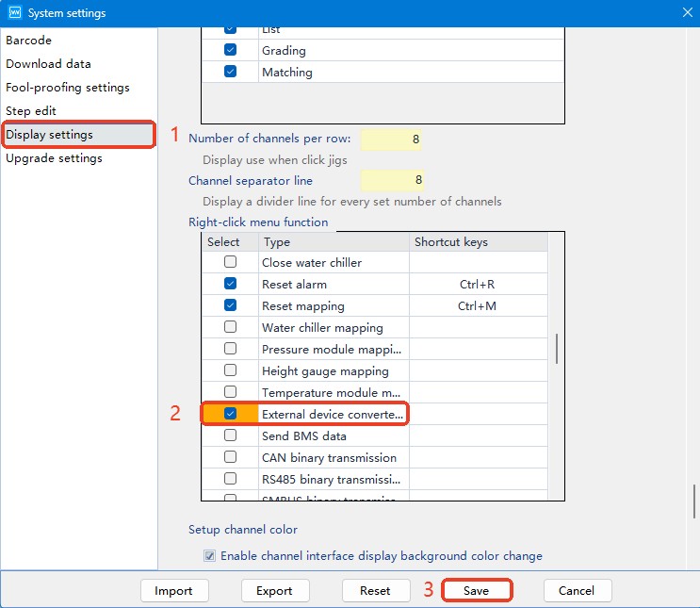The image size is (700, 608).
Task: Select Download data in the sidebar
Action: point(48,64)
